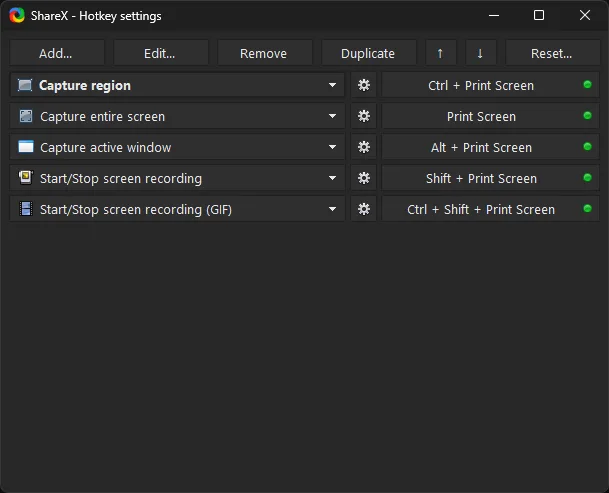Viewport: 609px width, 493px height.
Task: Click the Reset... button
Action: click(x=552, y=53)
